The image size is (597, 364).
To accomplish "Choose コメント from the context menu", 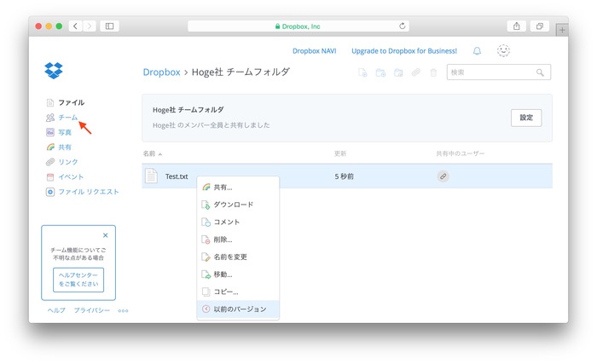I will point(238,222).
